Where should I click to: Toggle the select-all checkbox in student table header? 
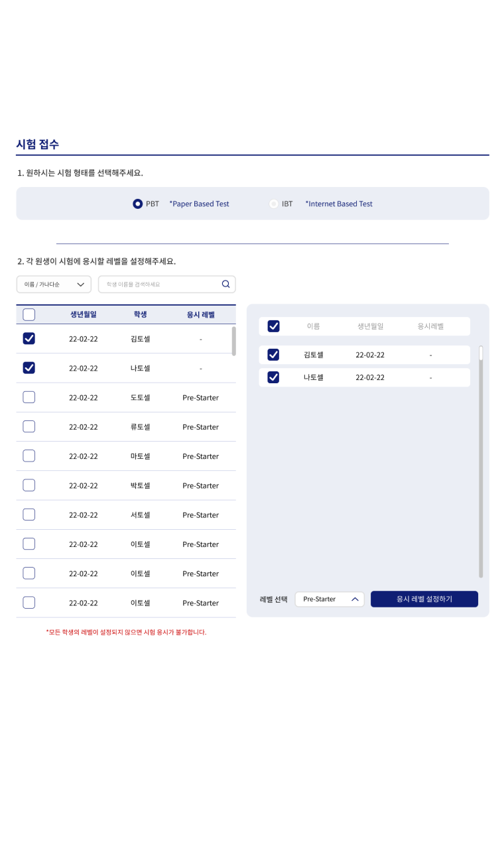click(x=29, y=315)
